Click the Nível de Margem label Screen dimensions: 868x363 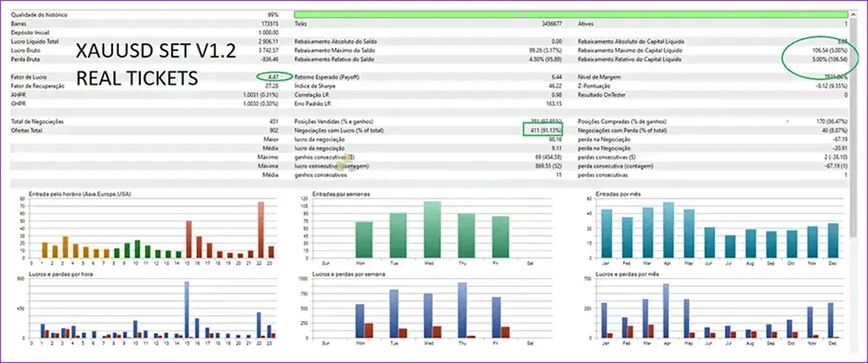[600, 77]
